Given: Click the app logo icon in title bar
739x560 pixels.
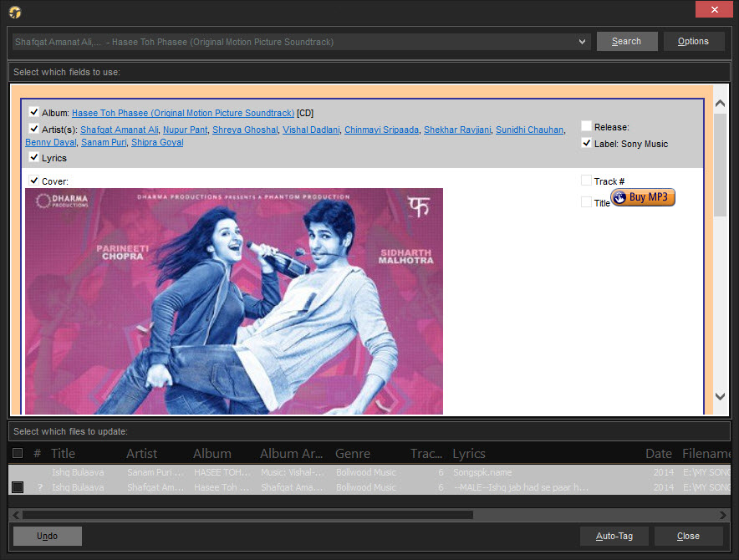Looking at the screenshot, I should (15, 12).
